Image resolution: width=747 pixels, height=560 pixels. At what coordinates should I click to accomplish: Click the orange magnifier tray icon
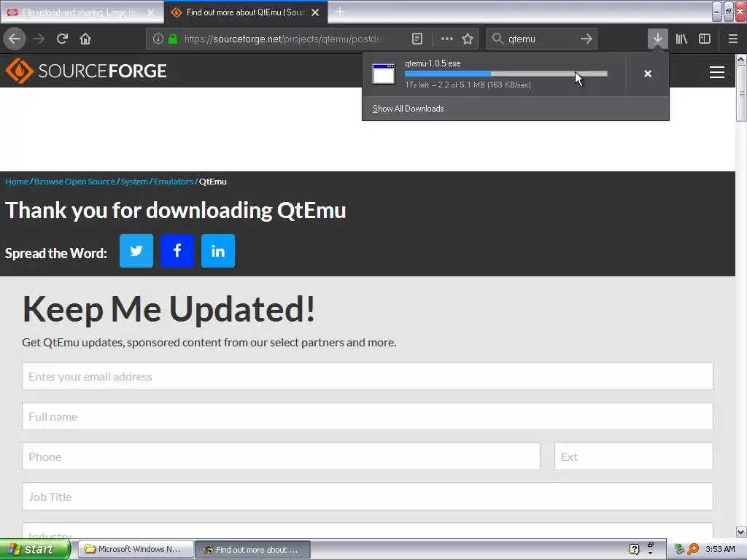pos(693,549)
